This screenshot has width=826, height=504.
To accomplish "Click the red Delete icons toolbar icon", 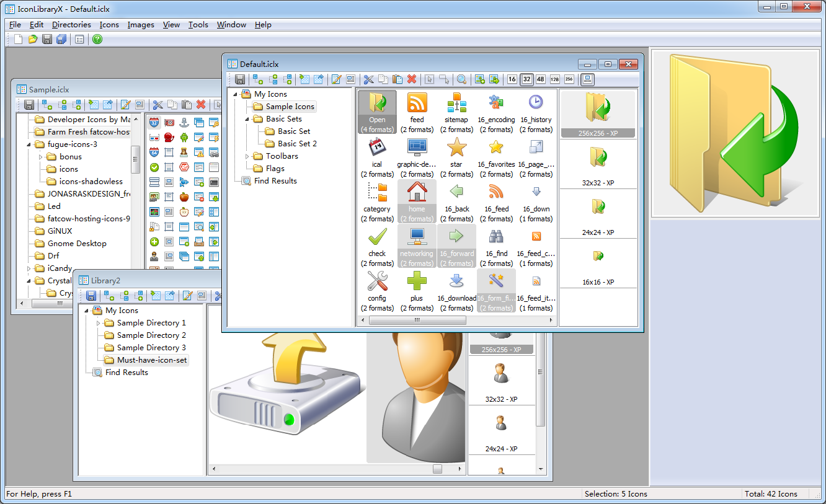I will pyautogui.click(x=412, y=79).
